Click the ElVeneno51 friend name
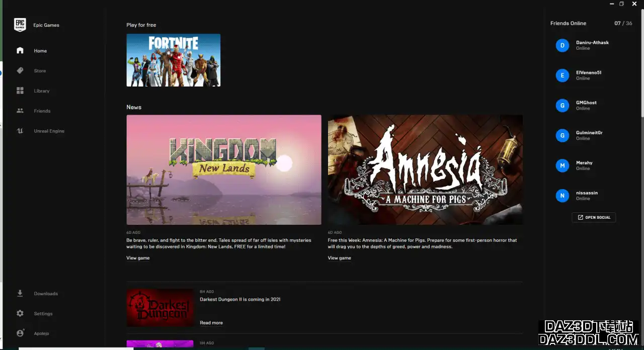The image size is (644, 350). click(589, 72)
